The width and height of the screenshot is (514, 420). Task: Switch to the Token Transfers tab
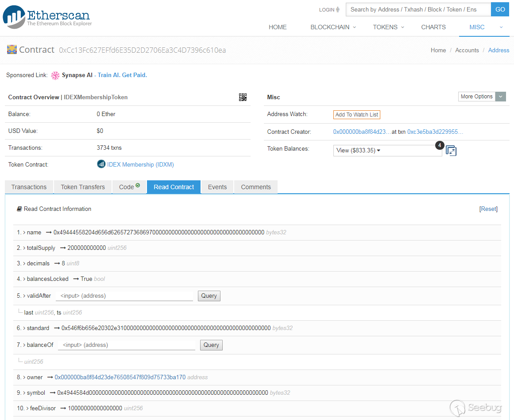pos(83,187)
